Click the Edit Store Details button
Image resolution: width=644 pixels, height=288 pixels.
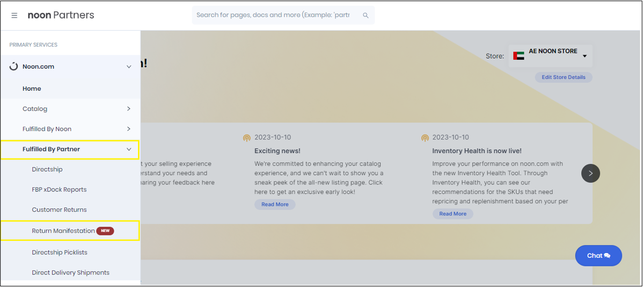563,77
